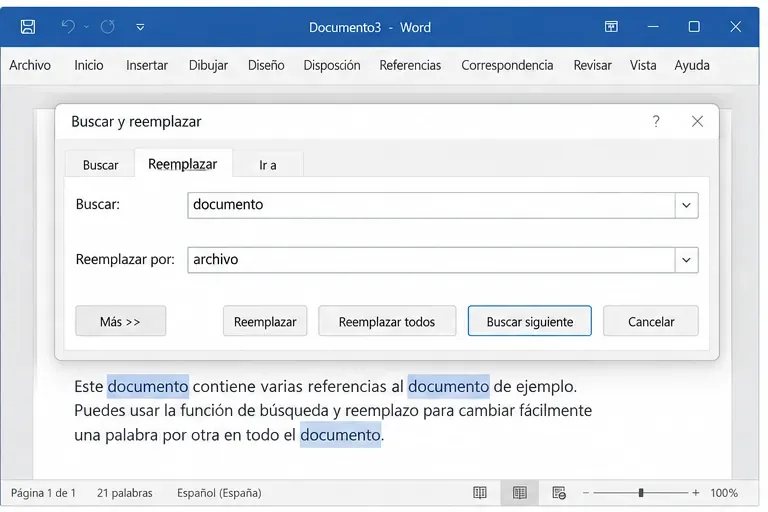The width and height of the screenshot is (768, 512).
Task: Switch to the Ir a tab
Action: coord(267,165)
